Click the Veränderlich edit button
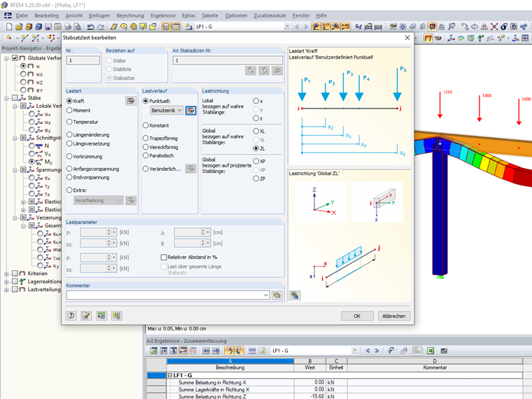The width and height of the screenshot is (532, 399). (190, 169)
